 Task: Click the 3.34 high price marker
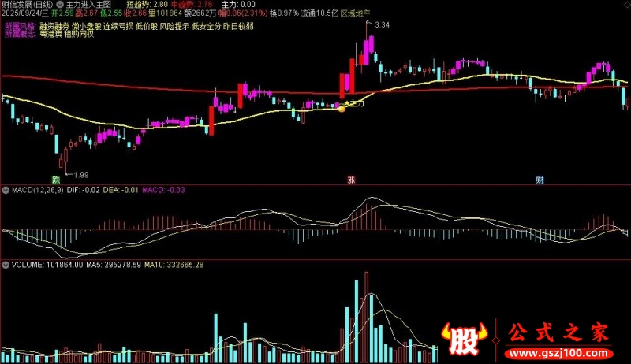pos(382,26)
